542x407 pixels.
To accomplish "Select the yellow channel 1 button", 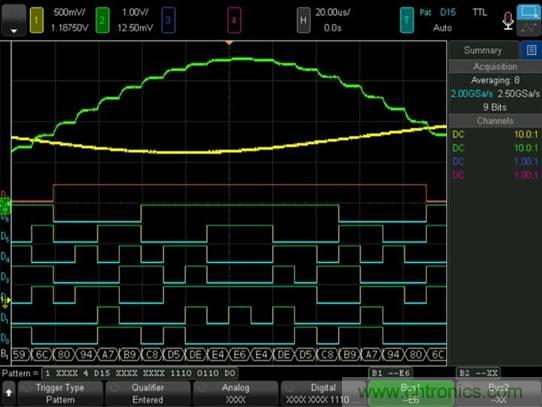I will [x=37, y=20].
